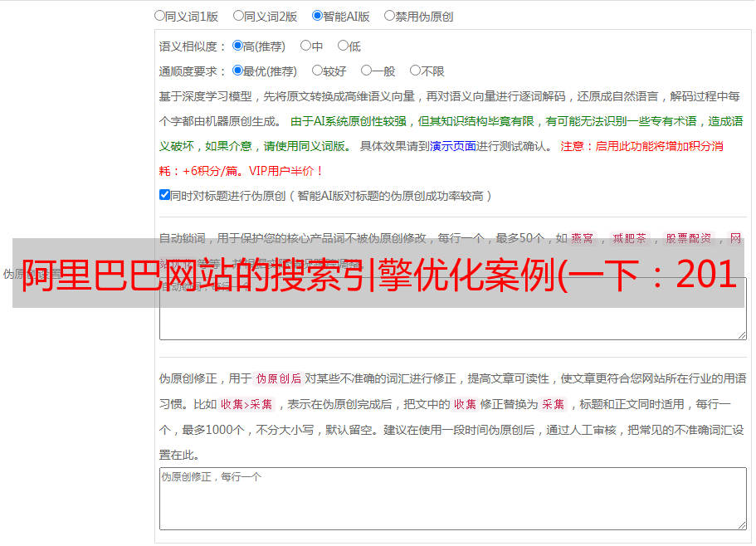This screenshot has width=756, height=546.
Task: Click into the 自动锁词 textarea
Action: tap(453, 309)
